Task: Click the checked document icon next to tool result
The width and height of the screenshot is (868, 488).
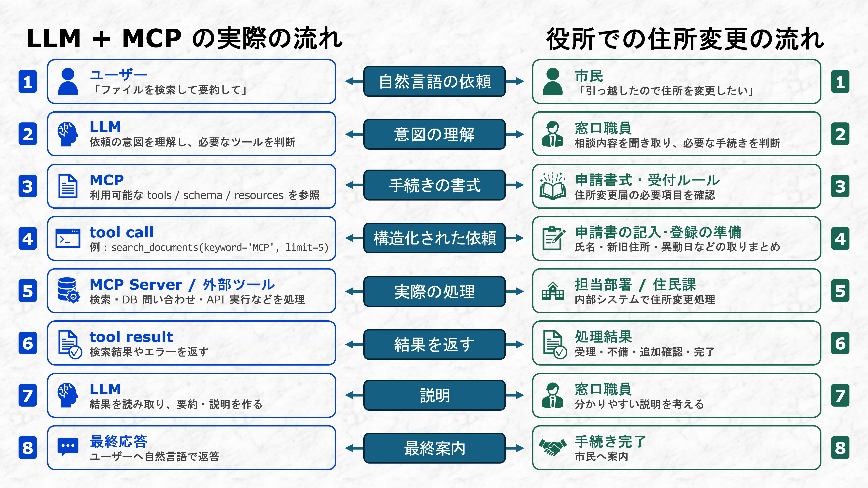Action: pyautogui.click(x=70, y=344)
